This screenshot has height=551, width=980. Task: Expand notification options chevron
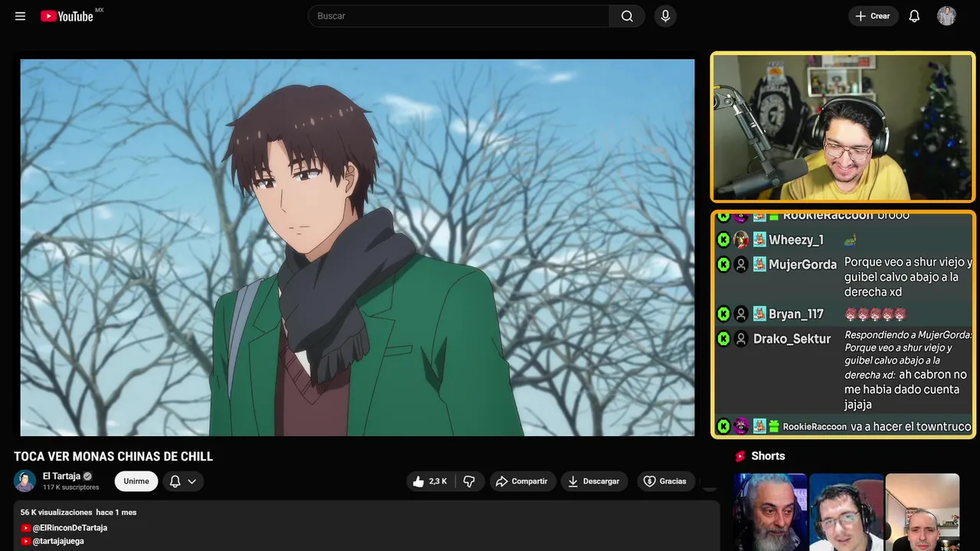click(x=192, y=481)
